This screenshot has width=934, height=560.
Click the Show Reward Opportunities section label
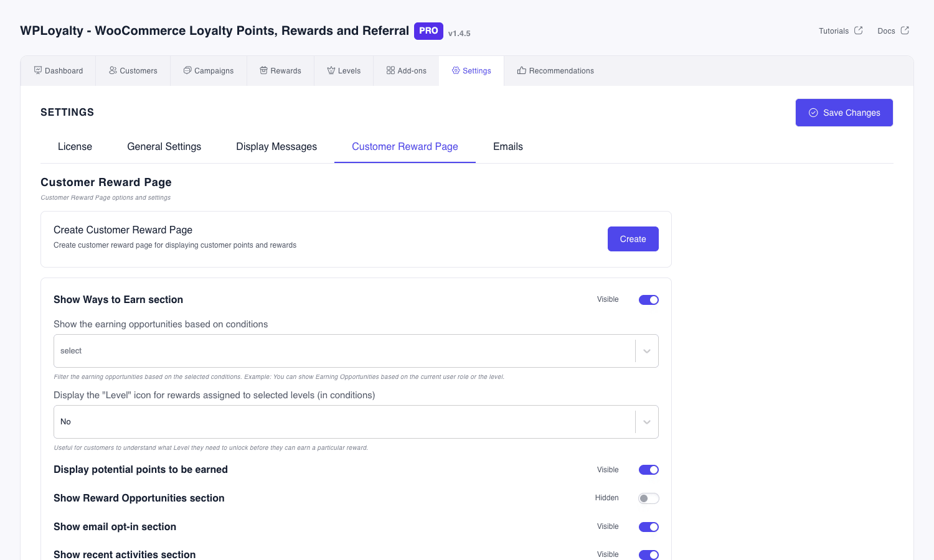[139, 498]
